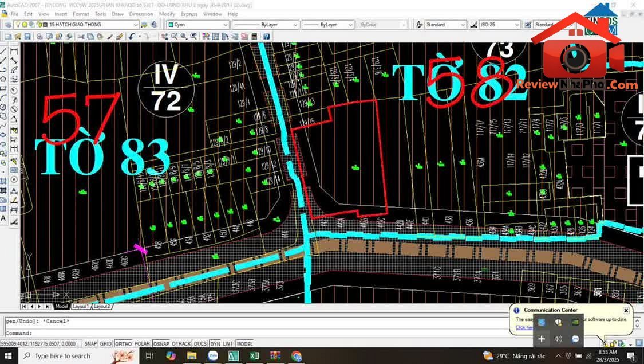Screen dimensions: 644x364
Task: Click the Match Properties brush icon
Action: pos(120,37)
